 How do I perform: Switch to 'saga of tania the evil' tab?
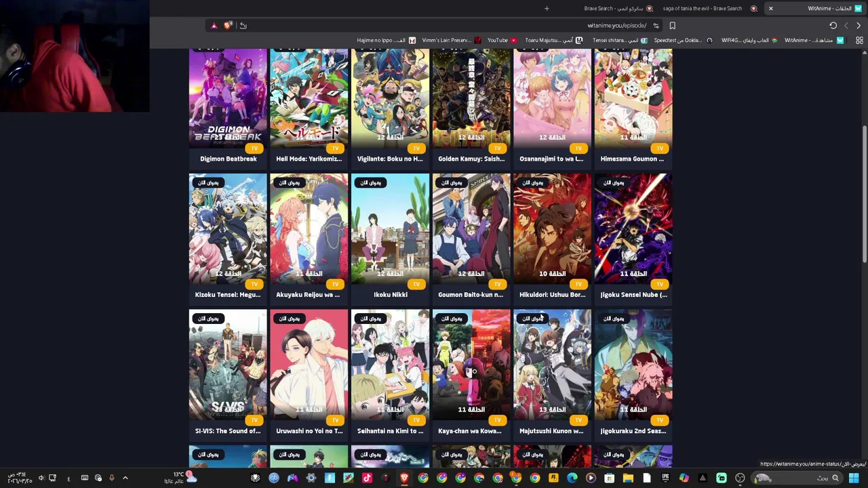click(x=709, y=9)
